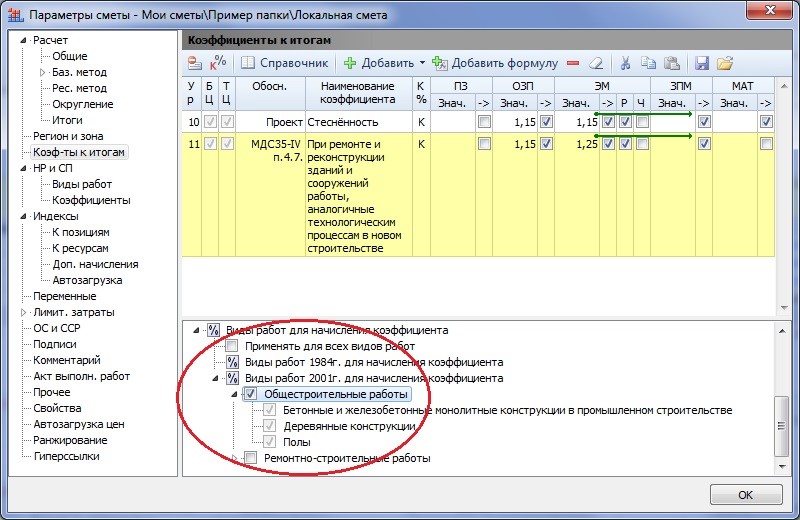This screenshot has height=520, width=800.
Task: Open Подписи section
Action: point(55,344)
